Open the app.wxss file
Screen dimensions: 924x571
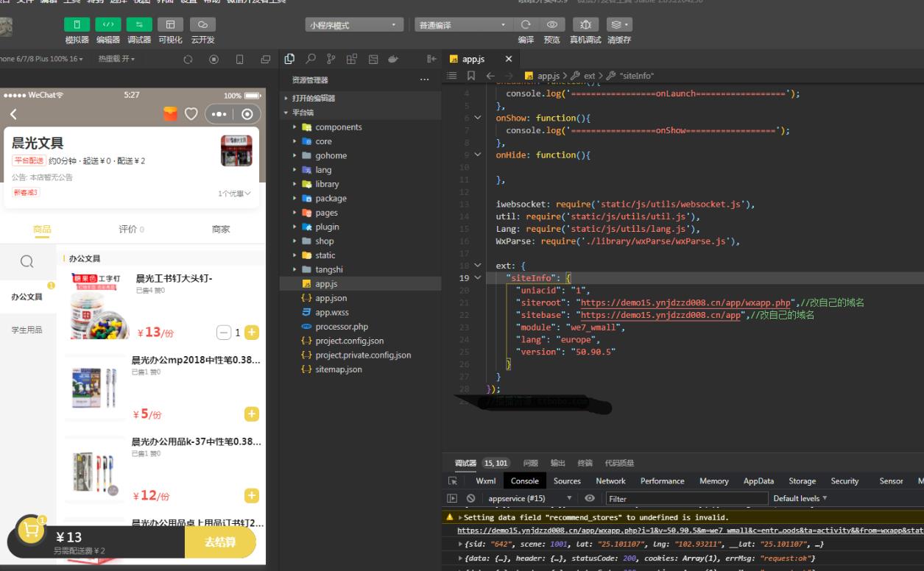pyautogui.click(x=332, y=312)
